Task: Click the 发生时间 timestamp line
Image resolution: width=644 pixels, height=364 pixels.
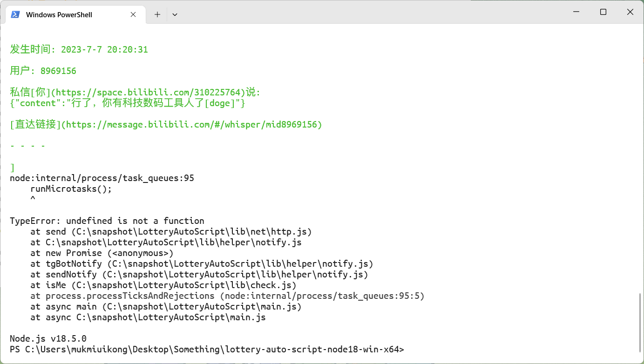Action: [78, 49]
